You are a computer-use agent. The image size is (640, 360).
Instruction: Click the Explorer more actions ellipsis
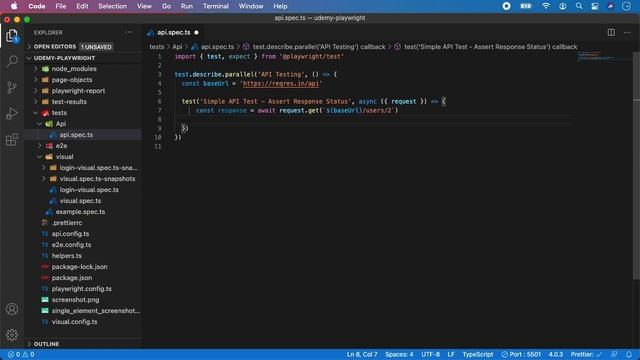[129, 32]
